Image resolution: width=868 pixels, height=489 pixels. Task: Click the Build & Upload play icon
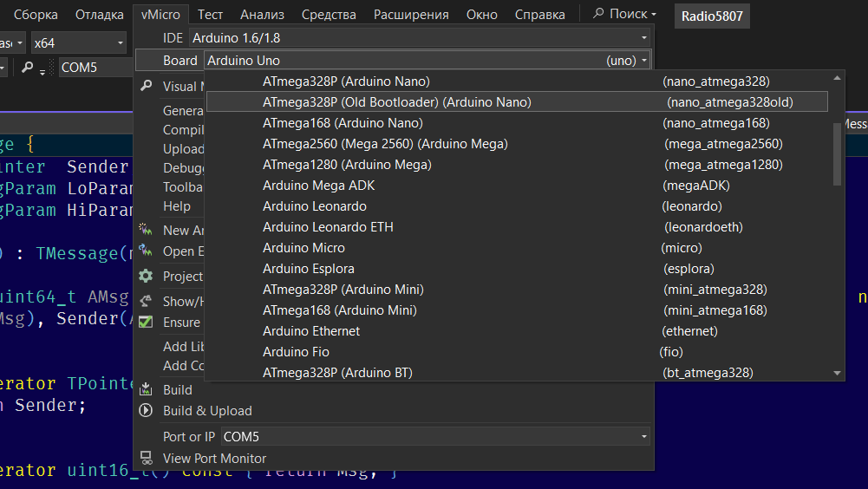(x=146, y=410)
